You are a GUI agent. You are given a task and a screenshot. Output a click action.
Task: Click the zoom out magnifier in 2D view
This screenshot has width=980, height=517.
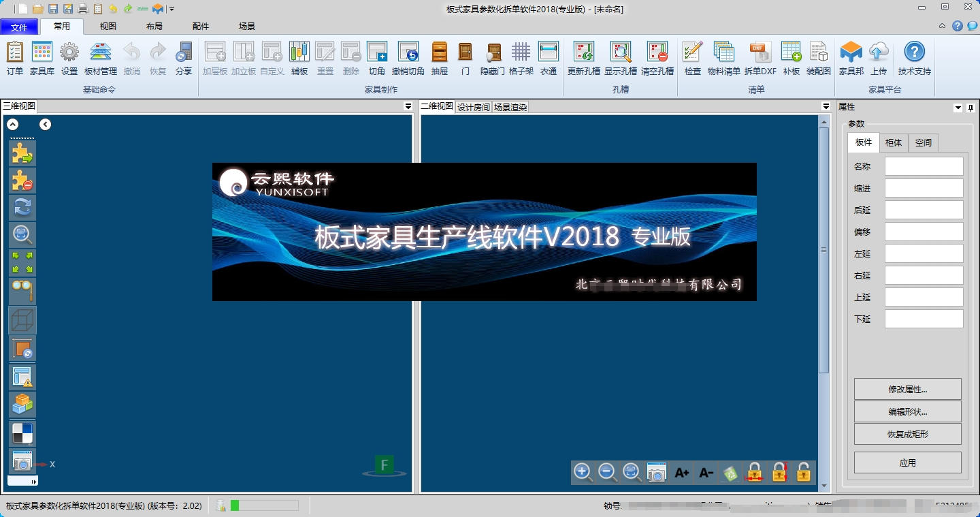pos(608,472)
